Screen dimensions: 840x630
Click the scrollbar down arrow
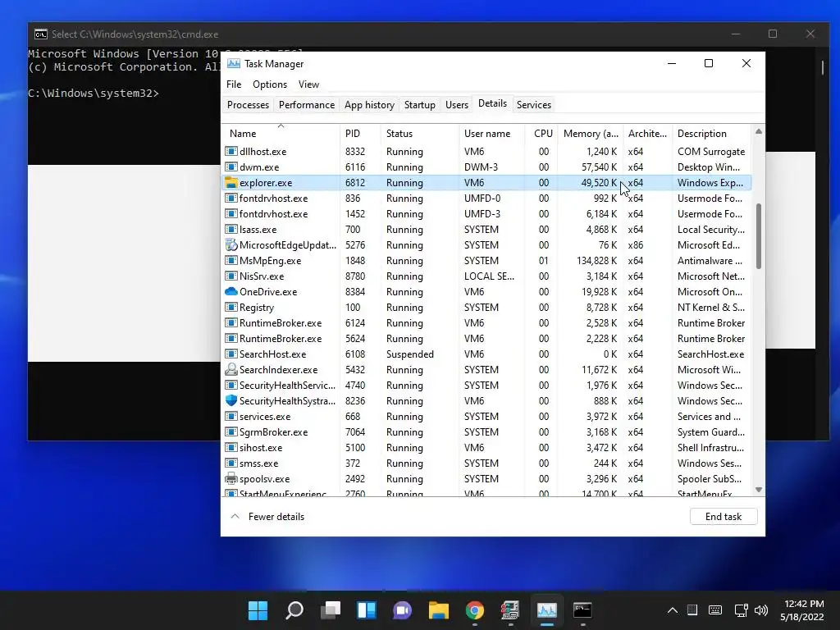pyautogui.click(x=759, y=490)
